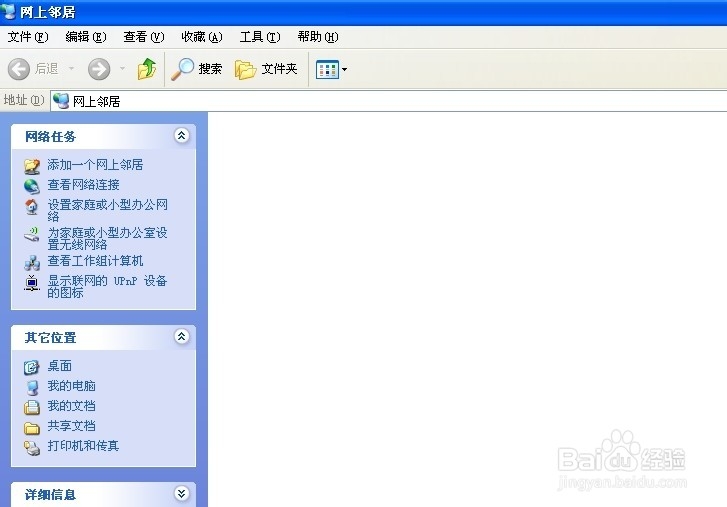Open the 工具(T) menu
Image resolution: width=727 pixels, height=507 pixels.
(260, 37)
